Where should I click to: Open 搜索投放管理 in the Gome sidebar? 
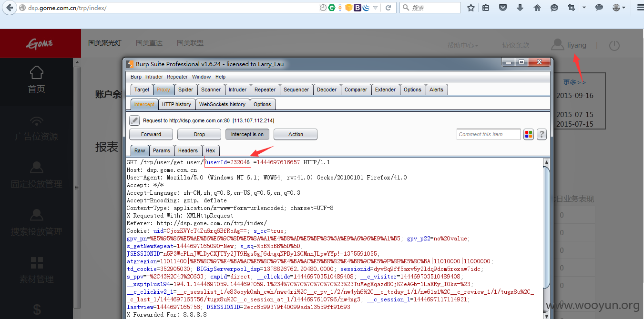point(37,223)
